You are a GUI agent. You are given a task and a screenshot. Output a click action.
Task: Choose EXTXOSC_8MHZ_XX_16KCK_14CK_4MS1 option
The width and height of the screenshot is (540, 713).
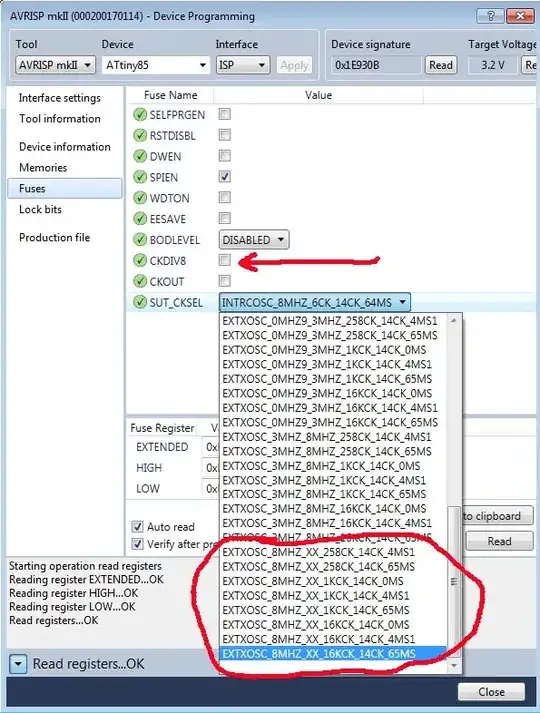[333, 639]
